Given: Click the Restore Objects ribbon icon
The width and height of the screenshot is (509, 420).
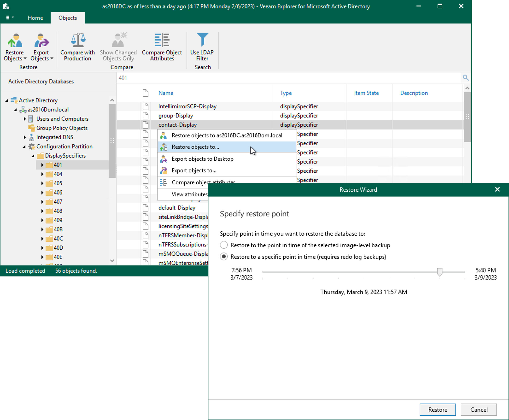Looking at the screenshot, I should tap(15, 40).
